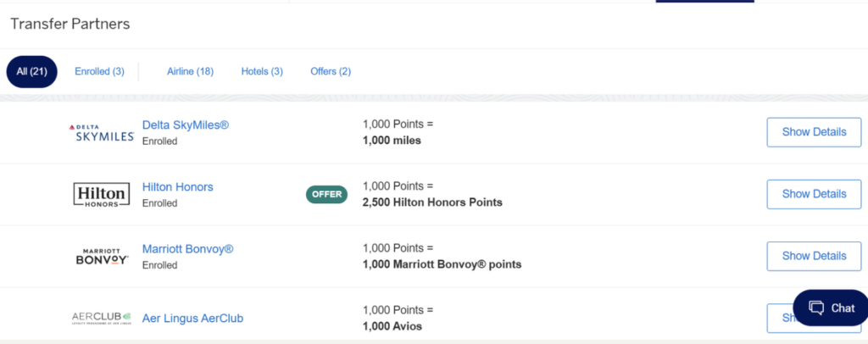
Task: Open the Delta SkyMiles® partner link
Action: [x=186, y=125]
